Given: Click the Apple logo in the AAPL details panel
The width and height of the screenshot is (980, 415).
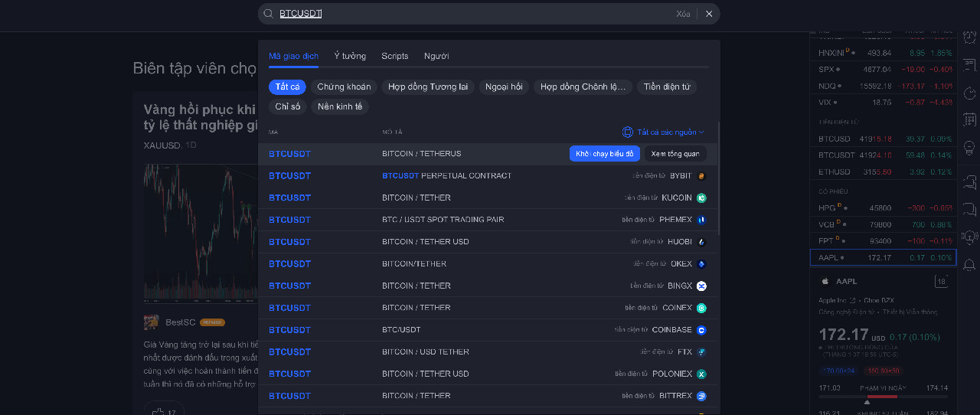Looking at the screenshot, I should 825,282.
